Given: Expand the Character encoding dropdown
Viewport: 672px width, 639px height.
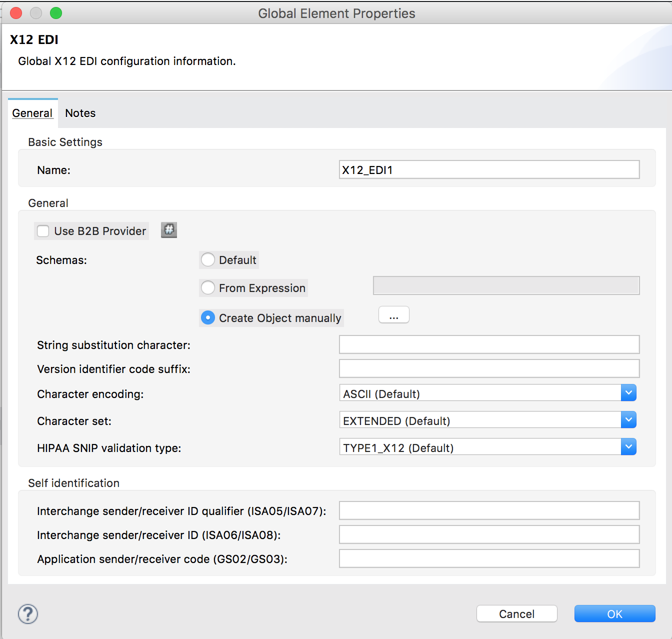Looking at the screenshot, I should (628, 393).
